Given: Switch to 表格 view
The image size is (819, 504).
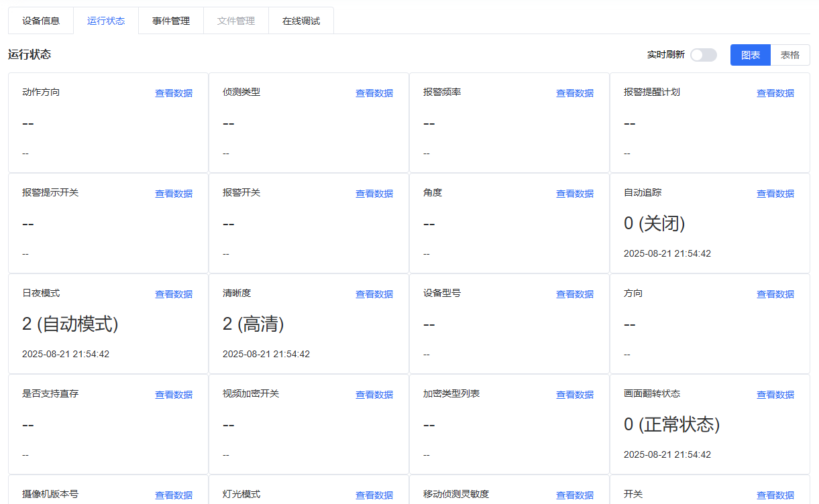Looking at the screenshot, I should coord(790,55).
